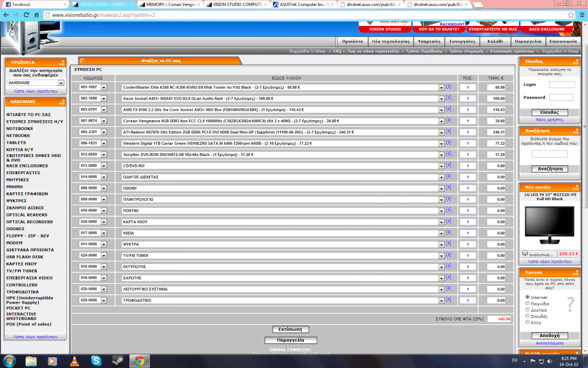
Task: Open Skype from taskbar
Action: click(x=96, y=361)
